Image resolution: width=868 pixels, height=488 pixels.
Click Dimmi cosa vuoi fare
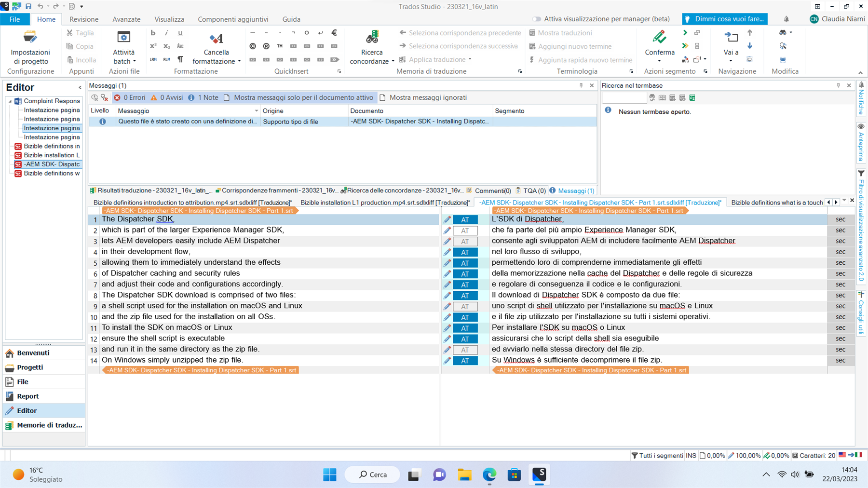[x=725, y=19]
